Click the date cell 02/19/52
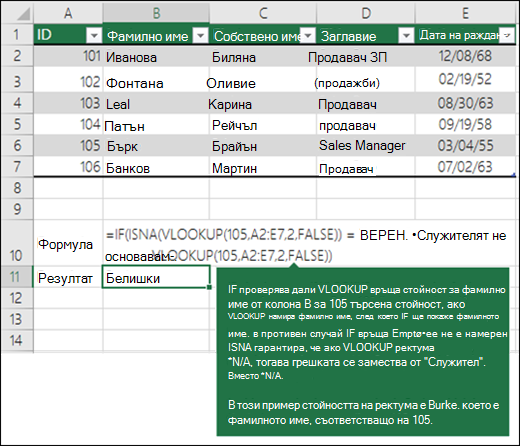The image size is (520, 446). click(x=465, y=80)
